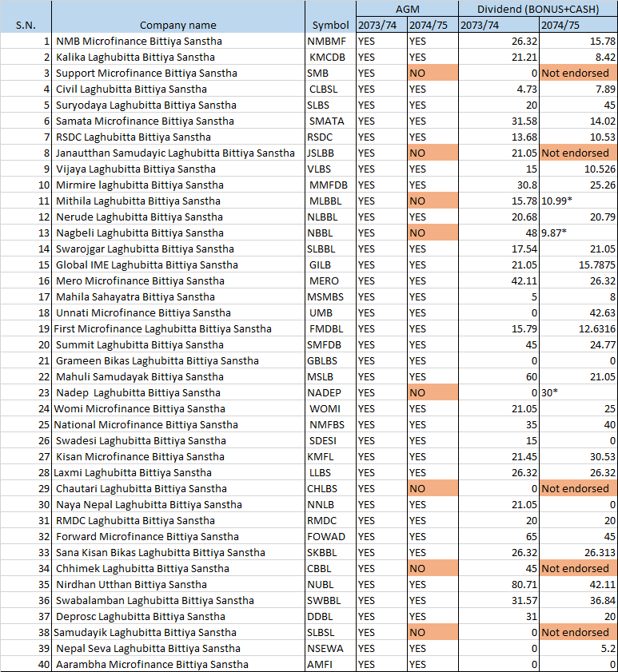Viewport: 618px width, 672px height.
Task: Click 'Laxmi Laghubitta Bittiya Sanstha' cell
Action: tap(178, 473)
